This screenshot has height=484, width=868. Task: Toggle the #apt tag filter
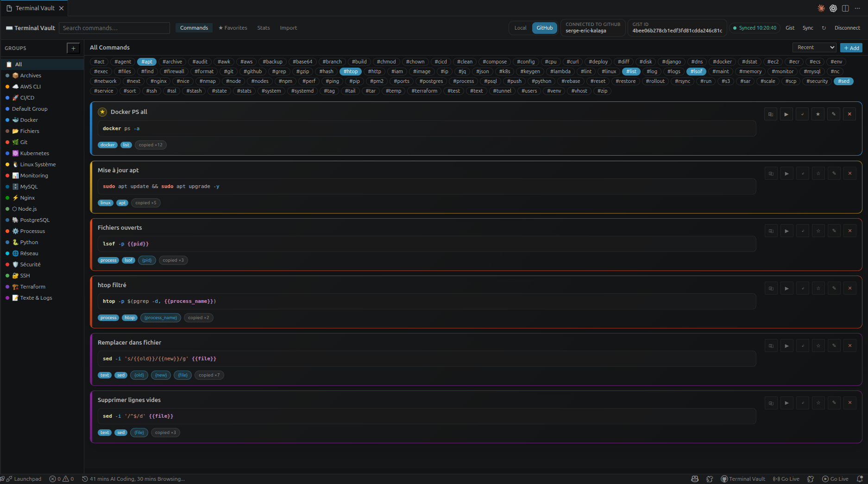pyautogui.click(x=147, y=62)
